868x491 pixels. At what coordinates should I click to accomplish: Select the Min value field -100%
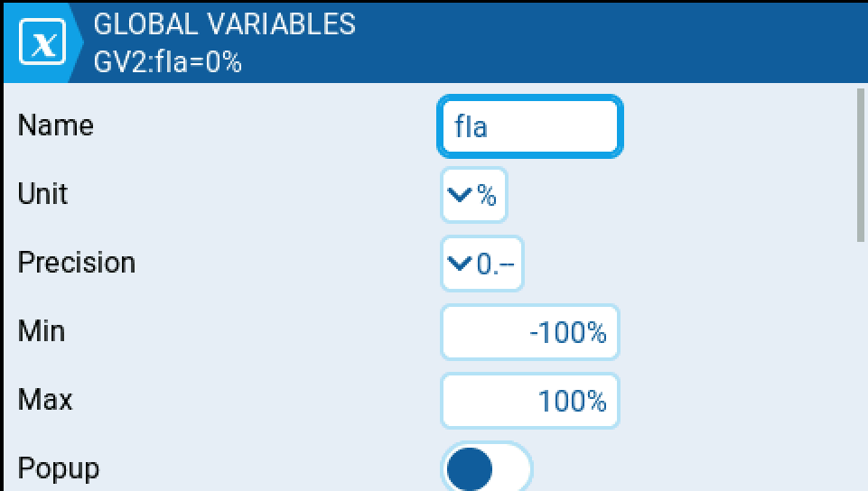tap(529, 332)
